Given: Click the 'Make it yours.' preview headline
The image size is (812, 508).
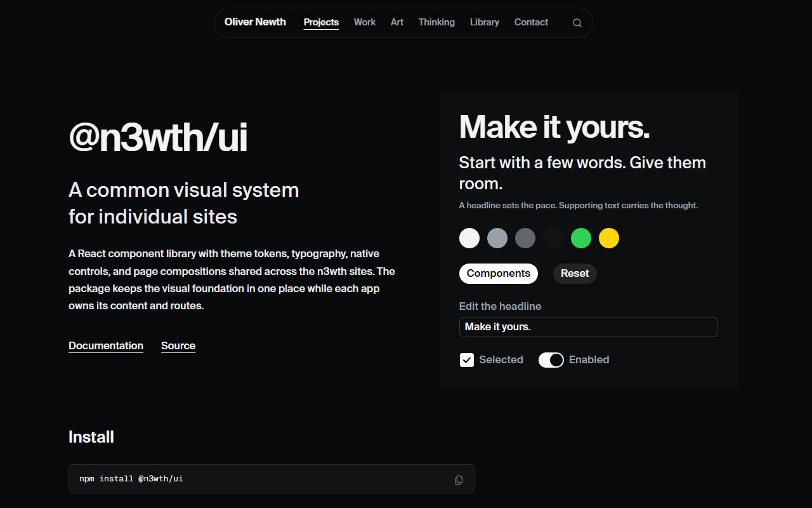Looking at the screenshot, I should click(x=554, y=126).
